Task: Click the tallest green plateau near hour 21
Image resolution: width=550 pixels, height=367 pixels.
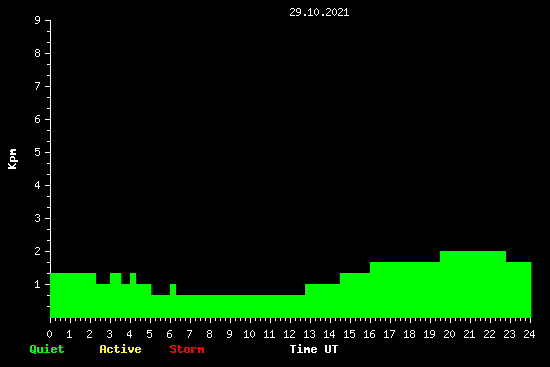Action: pos(473,284)
